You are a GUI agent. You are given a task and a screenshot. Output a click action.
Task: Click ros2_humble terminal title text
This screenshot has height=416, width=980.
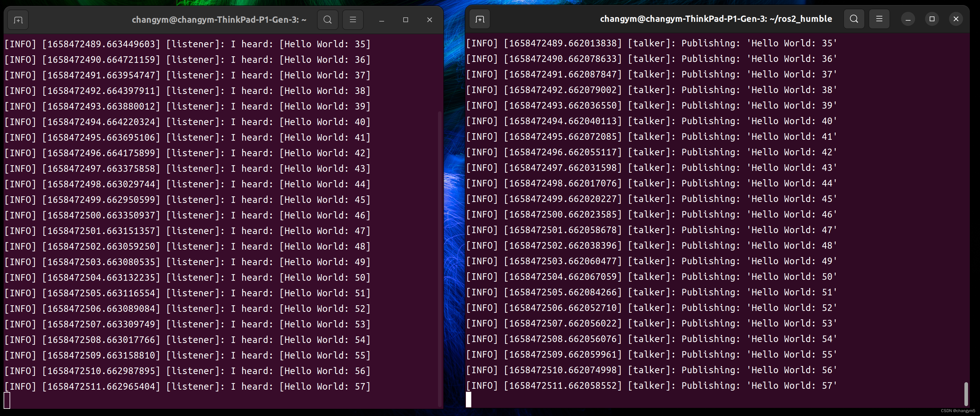(716, 19)
